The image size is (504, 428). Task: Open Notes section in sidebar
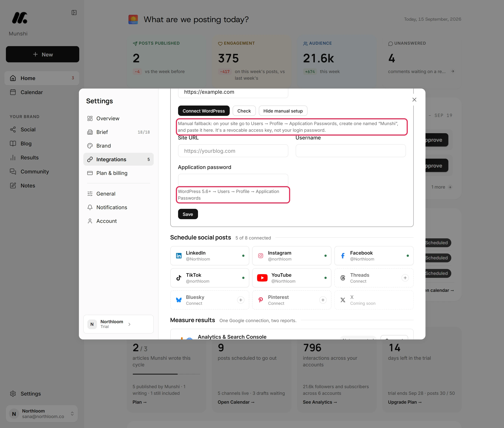42,186
